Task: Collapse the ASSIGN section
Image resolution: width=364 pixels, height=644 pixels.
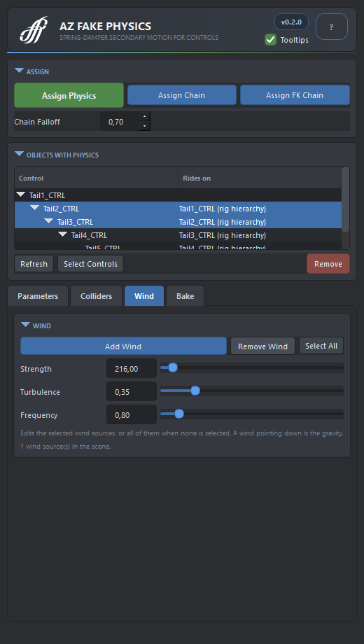Action: click(x=20, y=71)
